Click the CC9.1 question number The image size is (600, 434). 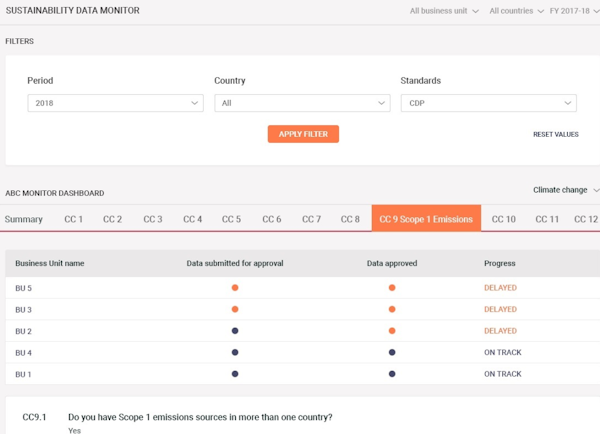[34, 417]
